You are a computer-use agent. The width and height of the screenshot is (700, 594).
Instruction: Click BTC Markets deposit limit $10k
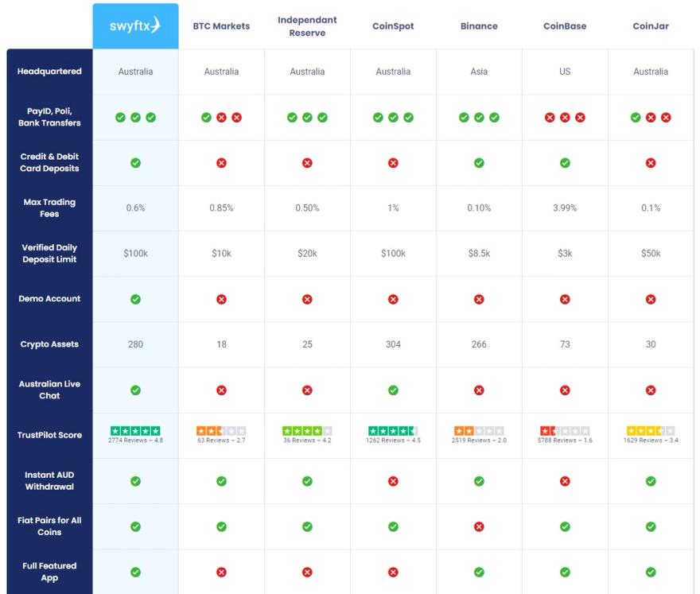pyautogui.click(x=221, y=254)
